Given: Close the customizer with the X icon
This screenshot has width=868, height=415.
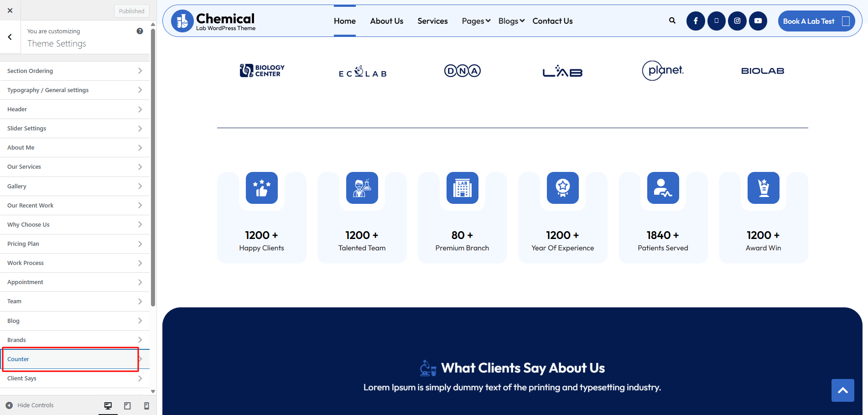Looking at the screenshot, I should (10, 10).
